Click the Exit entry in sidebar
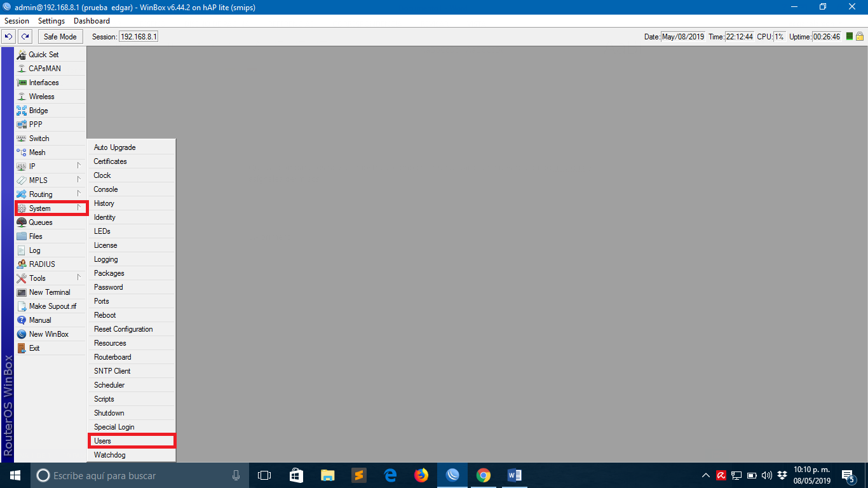The width and height of the screenshot is (868, 488). click(x=34, y=348)
